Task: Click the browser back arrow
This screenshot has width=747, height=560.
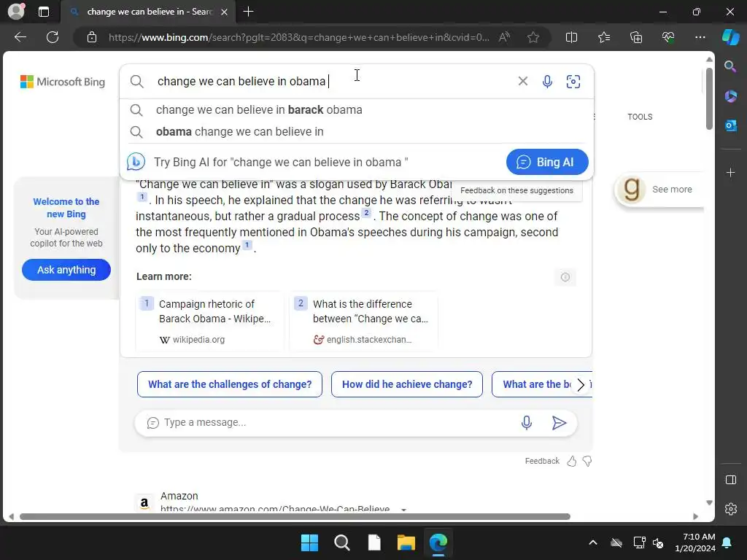Action: tap(20, 37)
